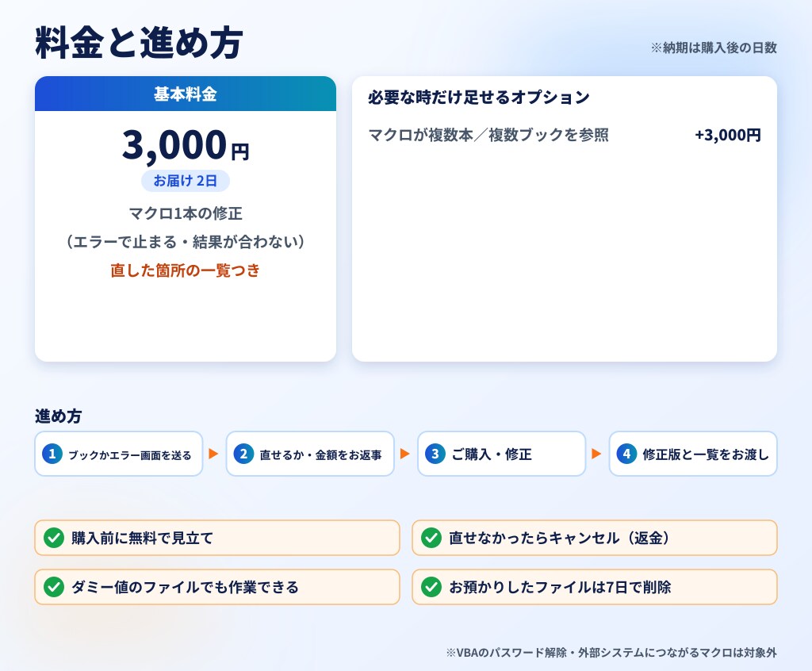The height and width of the screenshot is (671, 812).
Task: Click orange arrow after 直せるか・金額をお返事
Action: 405,454
